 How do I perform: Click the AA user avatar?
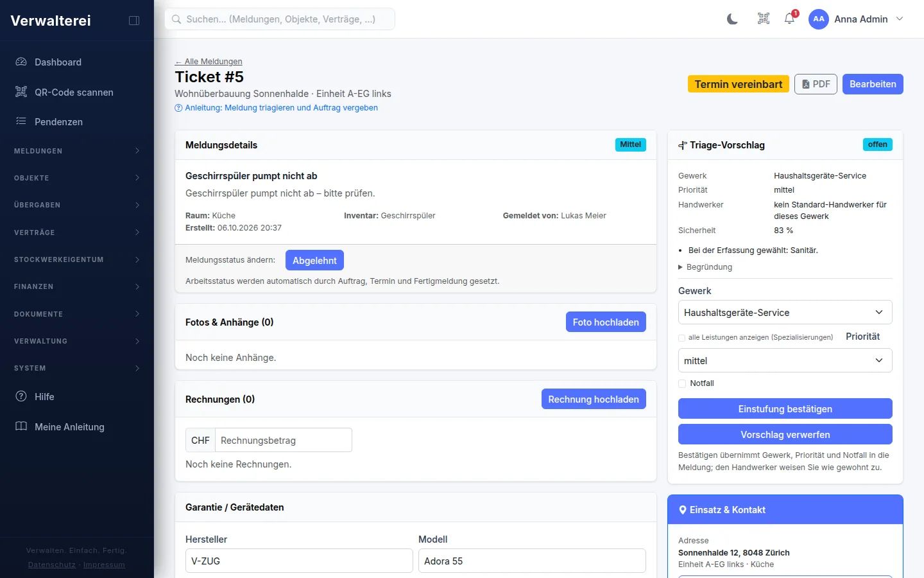pos(819,19)
